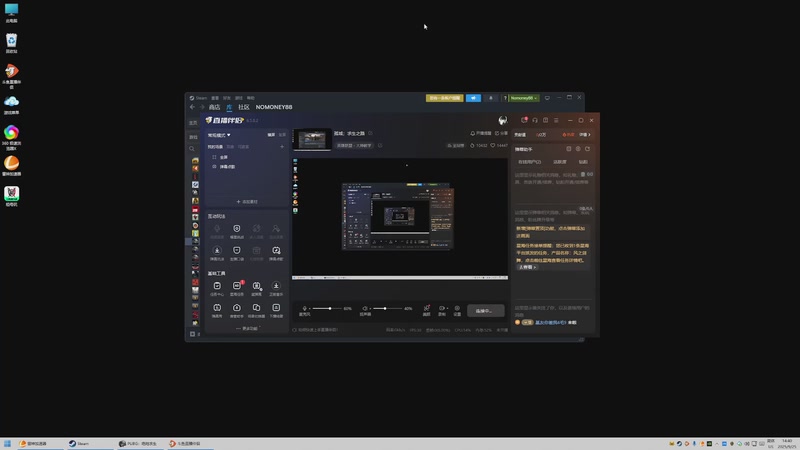Click the 连接中 button
800x450 pixels.
click(x=486, y=311)
